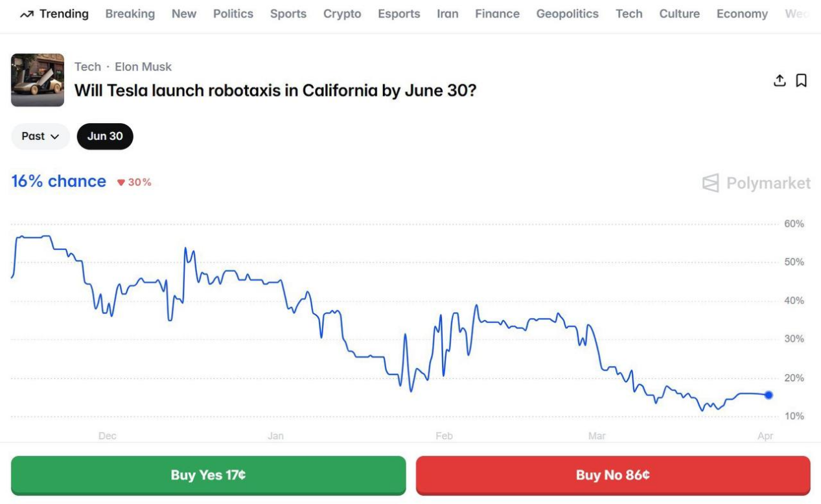This screenshot has height=504, width=821.
Task: Open the Past dropdown
Action: [x=40, y=136]
